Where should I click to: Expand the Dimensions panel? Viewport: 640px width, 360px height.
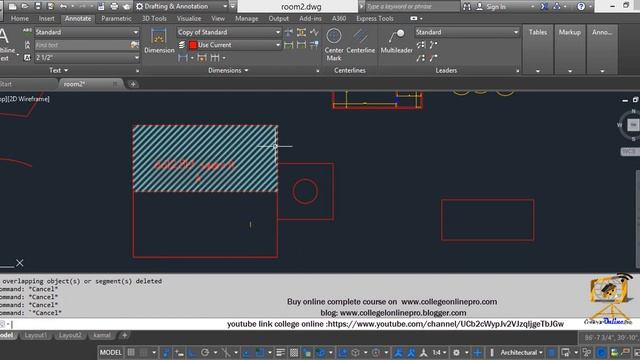coord(228,70)
